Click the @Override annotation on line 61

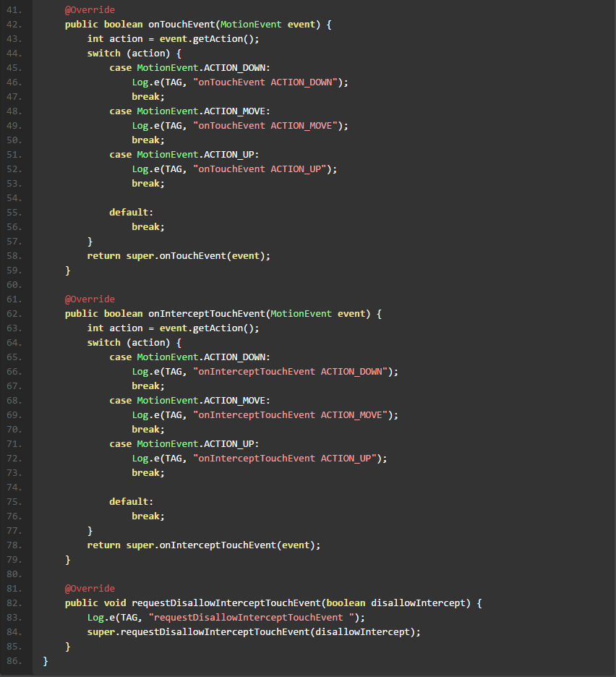point(90,299)
